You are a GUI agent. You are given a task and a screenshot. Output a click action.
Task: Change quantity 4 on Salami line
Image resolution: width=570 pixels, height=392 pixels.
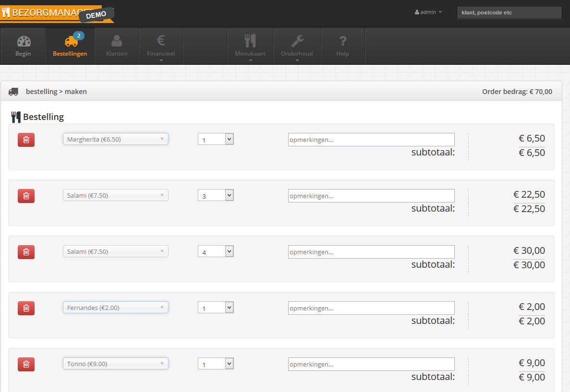[216, 251]
